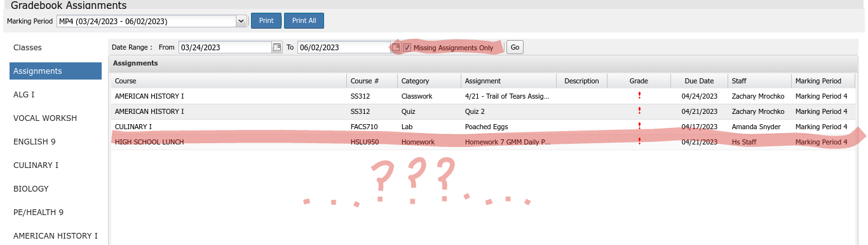868x245 pixels.
Task: Select the 4/21 - Trail of Tears assignment
Action: pyautogui.click(x=507, y=96)
